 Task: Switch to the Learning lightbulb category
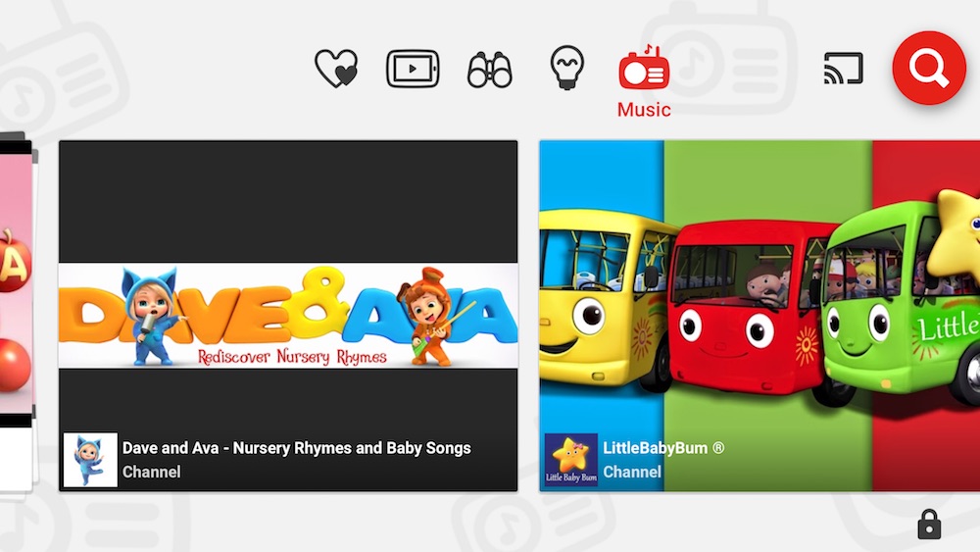pos(566,68)
